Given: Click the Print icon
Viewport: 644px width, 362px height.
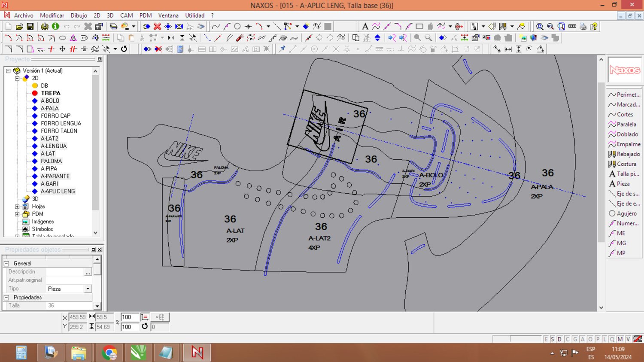Looking at the screenshot, I should point(583,27).
